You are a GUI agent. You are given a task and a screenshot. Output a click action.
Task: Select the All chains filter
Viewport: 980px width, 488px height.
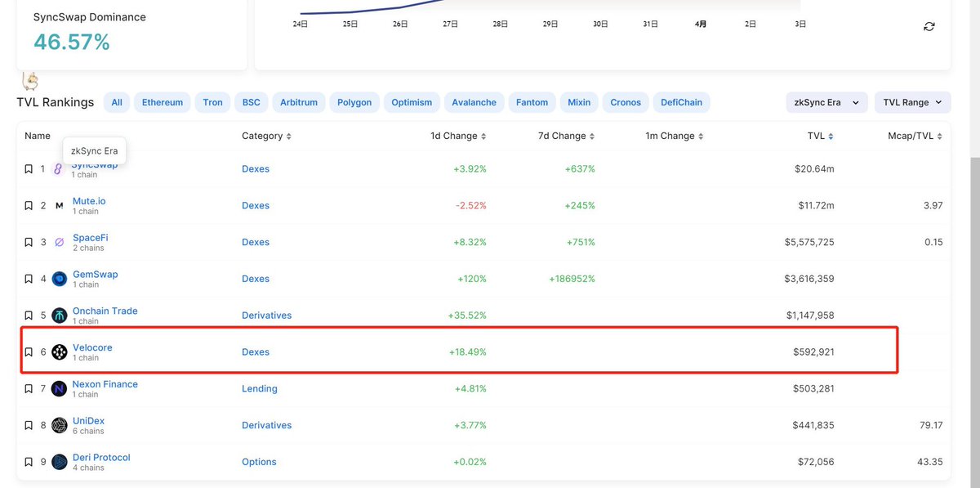117,102
